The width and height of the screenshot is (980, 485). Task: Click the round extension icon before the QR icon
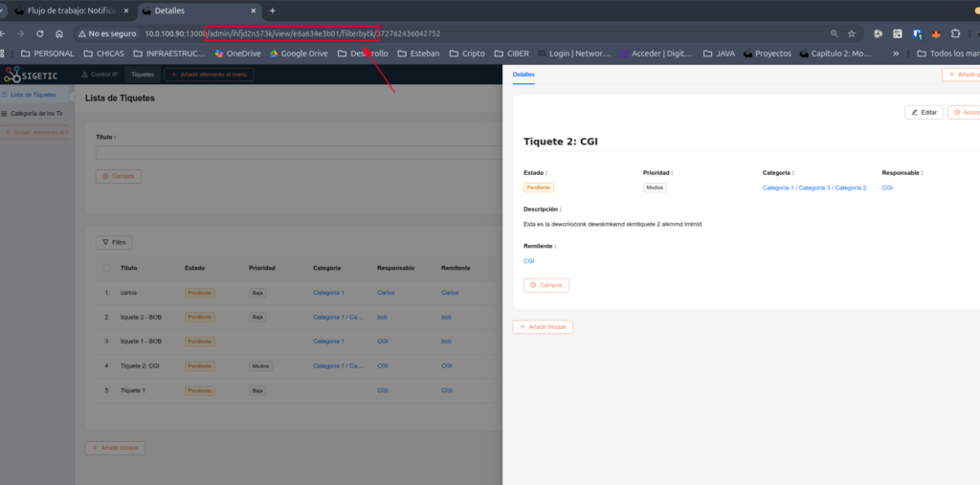click(879, 33)
